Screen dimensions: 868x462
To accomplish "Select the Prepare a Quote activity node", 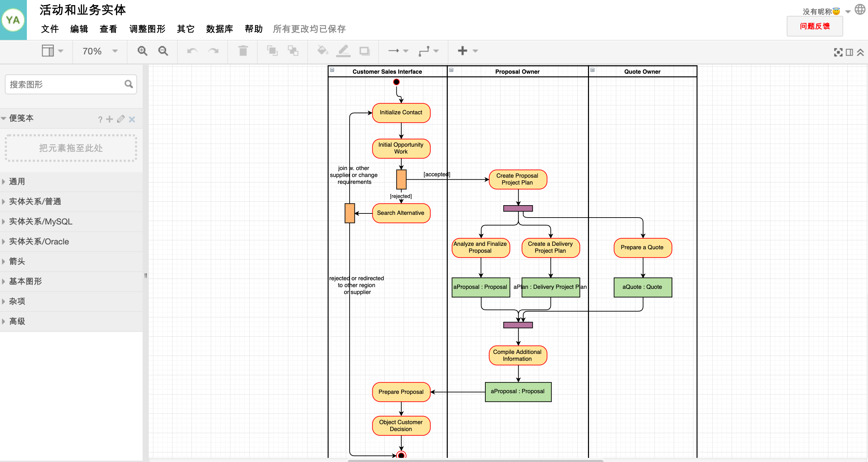I will pos(643,248).
